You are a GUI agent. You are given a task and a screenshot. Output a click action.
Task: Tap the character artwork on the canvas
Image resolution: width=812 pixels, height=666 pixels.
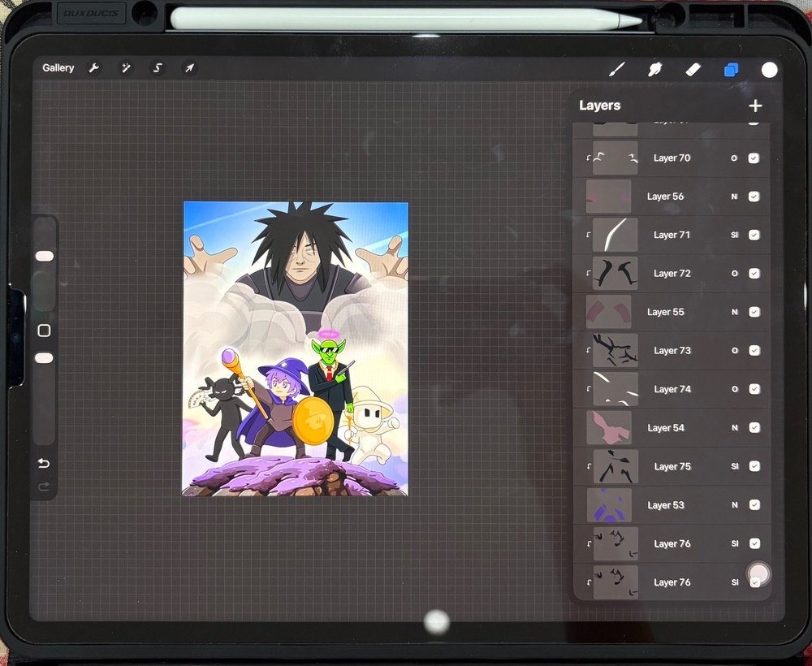point(296,348)
